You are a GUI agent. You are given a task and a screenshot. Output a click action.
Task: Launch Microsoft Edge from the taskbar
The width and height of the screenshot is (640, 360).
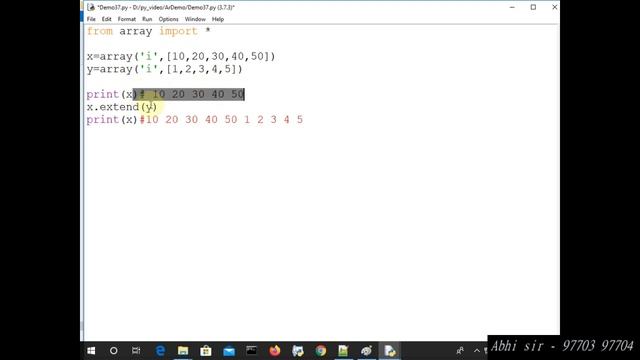(x=160, y=351)
